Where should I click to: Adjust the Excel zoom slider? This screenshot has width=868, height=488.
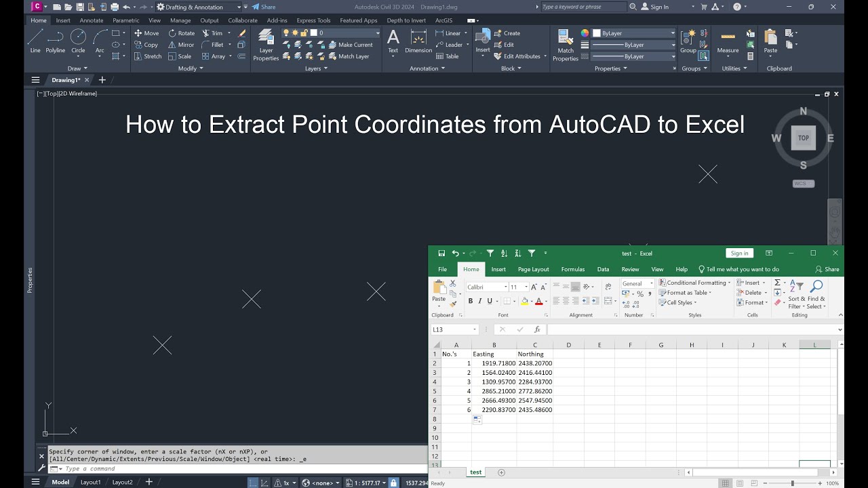[x=792, y=483]
